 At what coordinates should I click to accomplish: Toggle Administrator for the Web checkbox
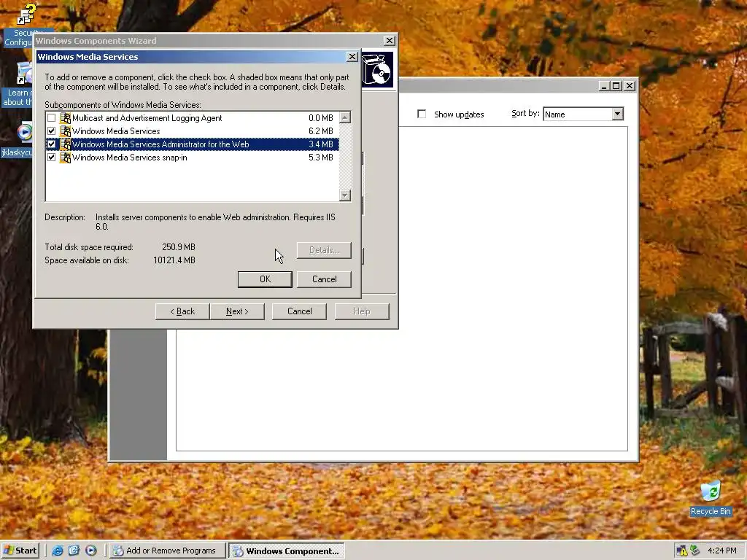pos(52,144)
